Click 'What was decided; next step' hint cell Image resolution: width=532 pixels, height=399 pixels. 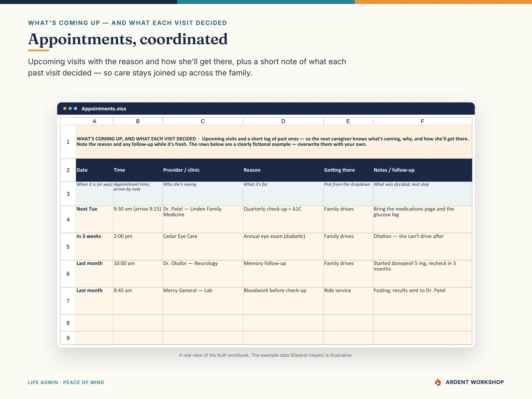pos(423,194)
